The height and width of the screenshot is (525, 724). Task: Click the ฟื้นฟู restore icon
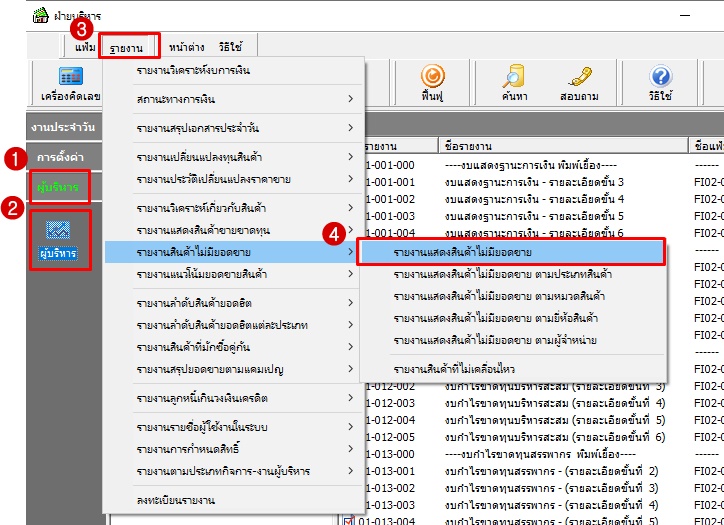[432, 83]
